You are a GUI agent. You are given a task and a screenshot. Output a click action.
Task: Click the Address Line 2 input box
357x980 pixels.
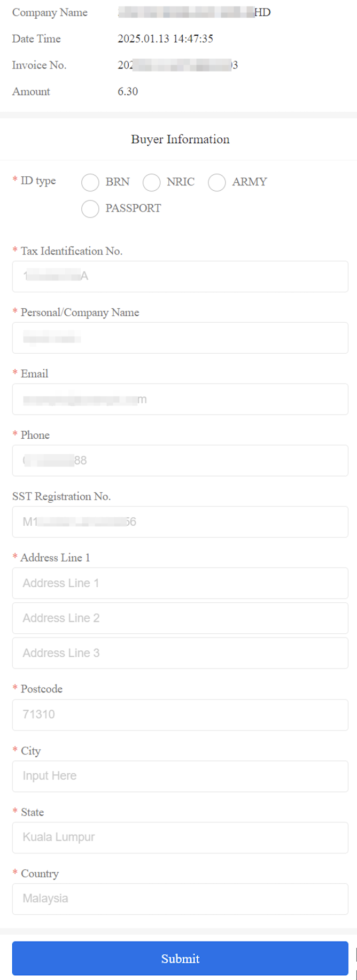pos(180,618)
